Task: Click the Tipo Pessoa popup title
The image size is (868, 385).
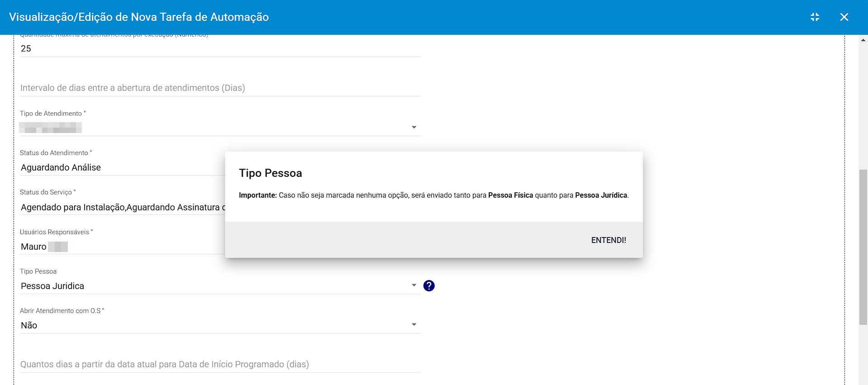Action: click(270, 173)
